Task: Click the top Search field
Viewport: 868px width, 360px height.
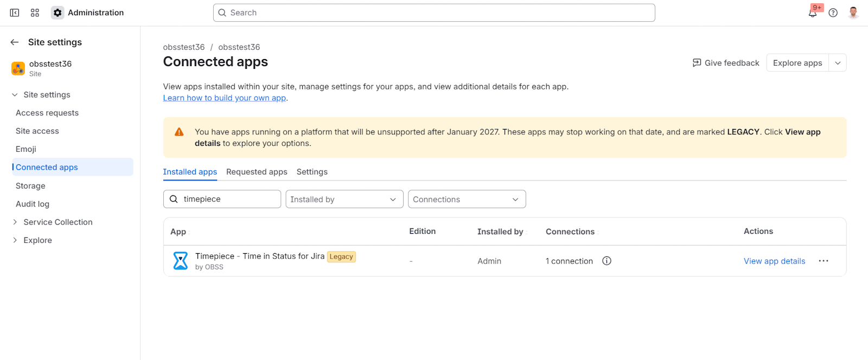Action: coord(434,12)
